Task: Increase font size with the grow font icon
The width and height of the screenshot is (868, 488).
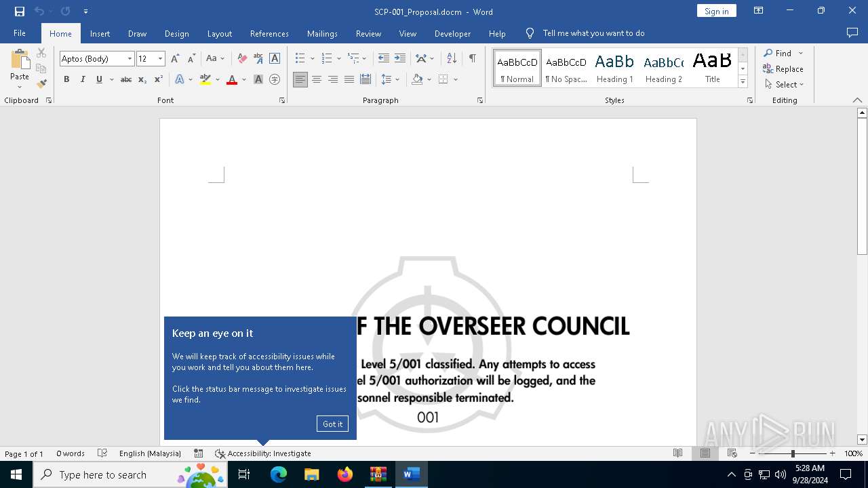Action: 175,59
